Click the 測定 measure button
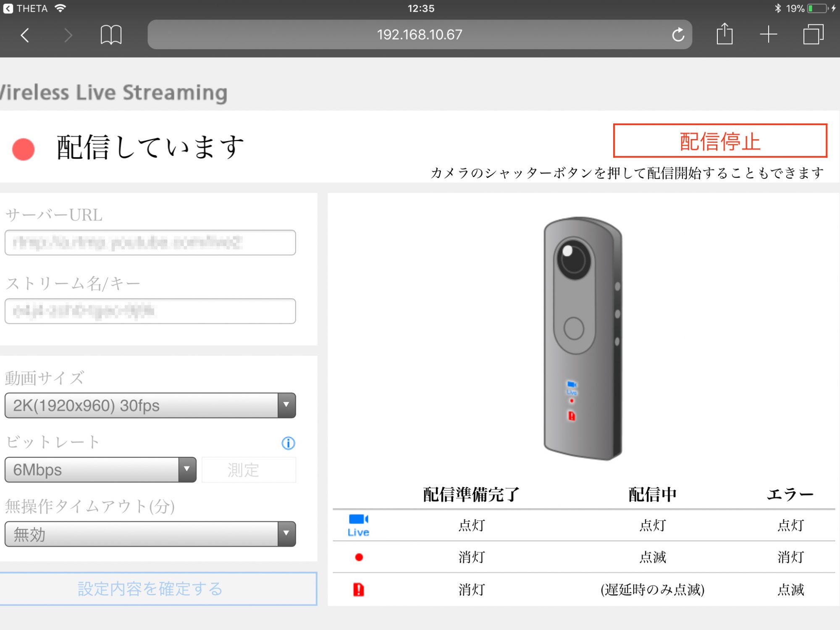Viewport: 840px width, 630px height. coord(249,470)
